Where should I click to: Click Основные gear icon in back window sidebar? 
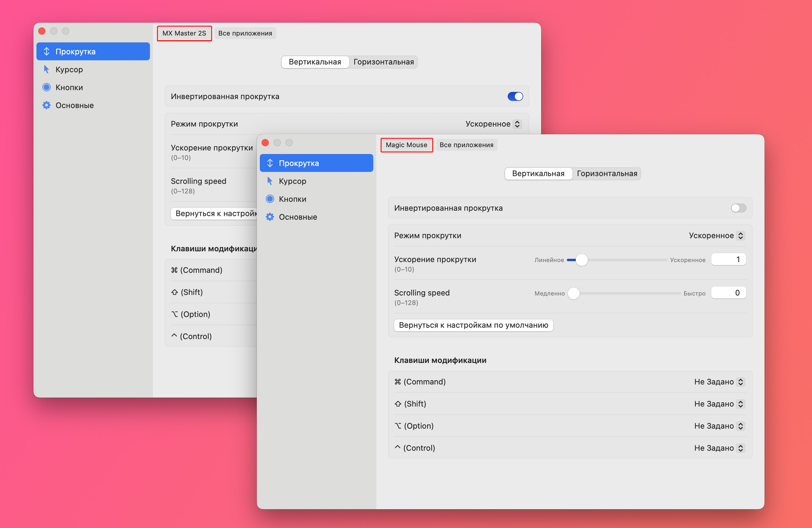click(46, 105)
